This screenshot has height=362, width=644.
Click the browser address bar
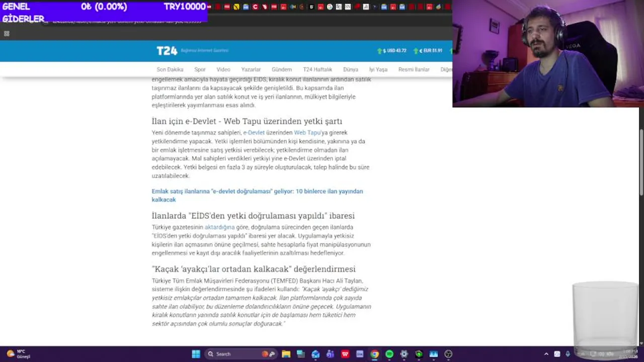[x=247, y=22]
